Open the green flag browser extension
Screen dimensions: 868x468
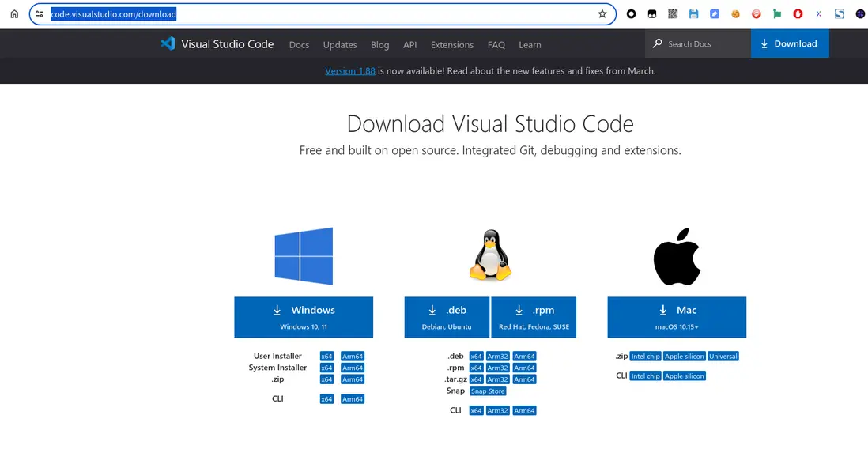pyautogui.click(x=777, y=14)
